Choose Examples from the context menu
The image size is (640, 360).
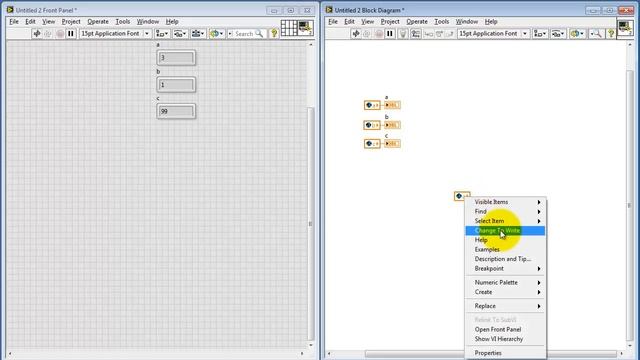coord(505,249)
